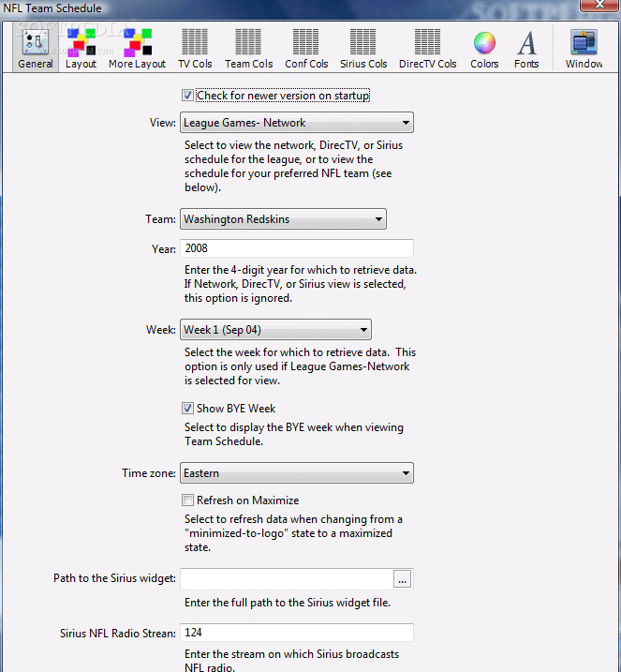Switch to the Layout tab
Viewport: 621px width, 672px height.
click(x=81, y=49)
